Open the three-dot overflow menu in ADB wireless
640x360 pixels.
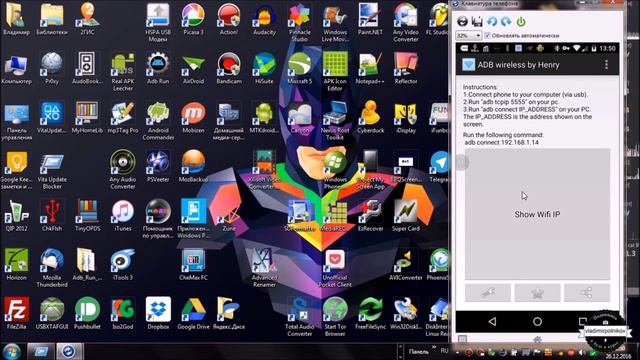[606, 64]
